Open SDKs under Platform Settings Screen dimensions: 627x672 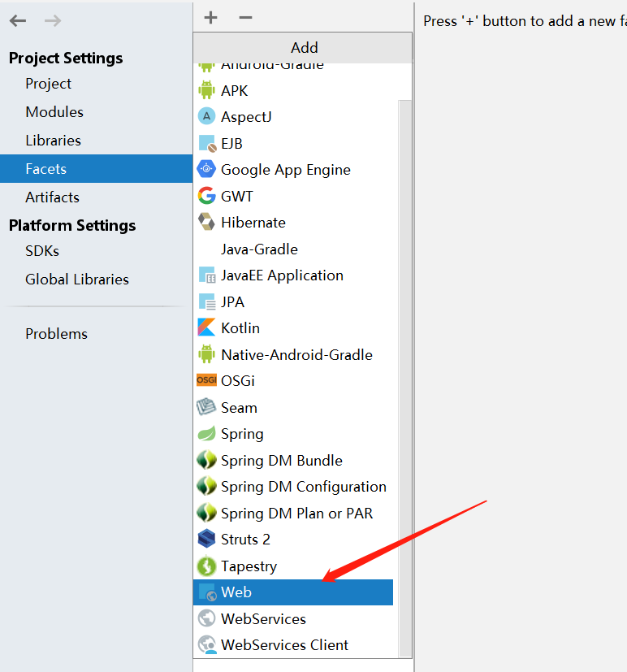[x=42, y=251]
